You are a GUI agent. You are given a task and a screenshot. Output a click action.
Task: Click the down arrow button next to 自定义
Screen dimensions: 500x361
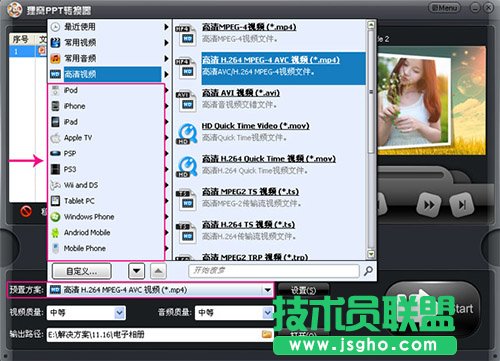(137, 271)
